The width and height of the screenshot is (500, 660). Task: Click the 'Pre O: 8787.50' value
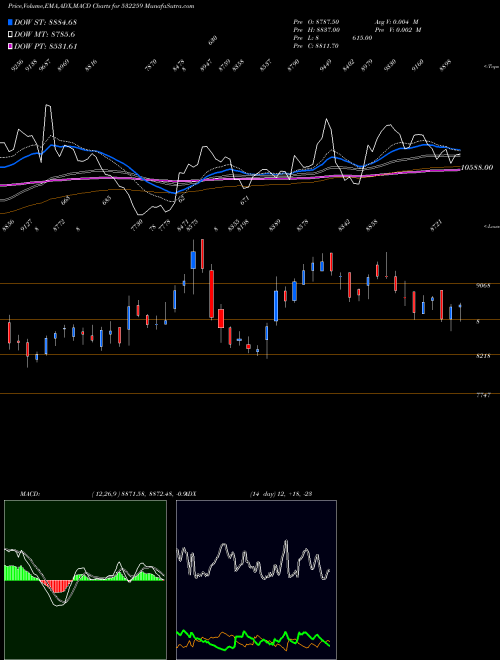point(316,21)
